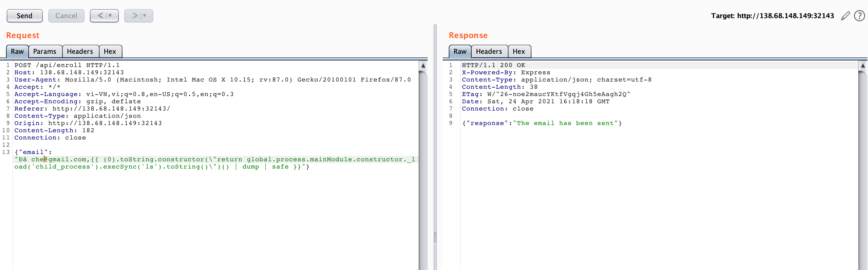Click the divider handle between request and response
Screen dimensions: 868x270
[435, 237]
